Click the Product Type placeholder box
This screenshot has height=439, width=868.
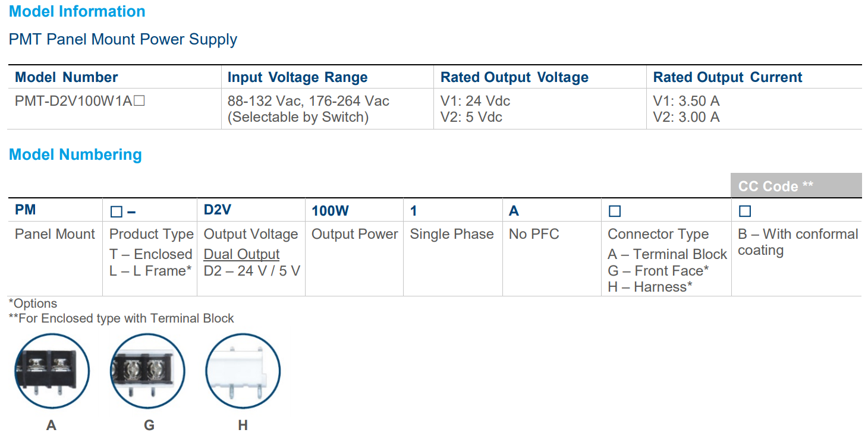click(117, 211)
